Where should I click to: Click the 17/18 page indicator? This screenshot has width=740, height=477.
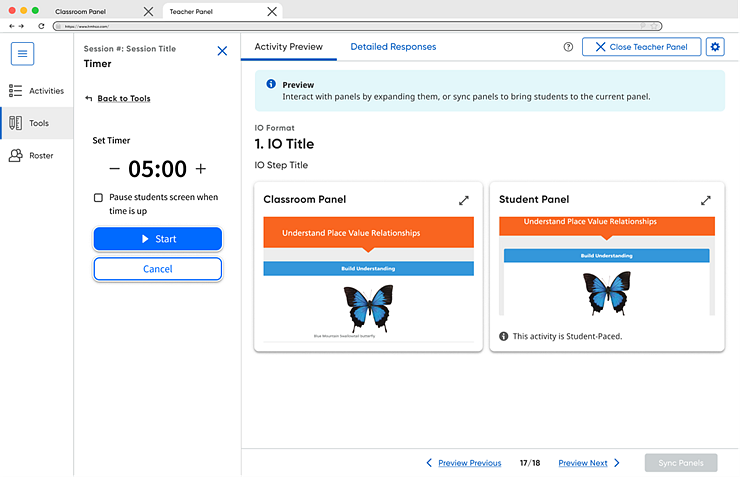[x=530, y=463]
